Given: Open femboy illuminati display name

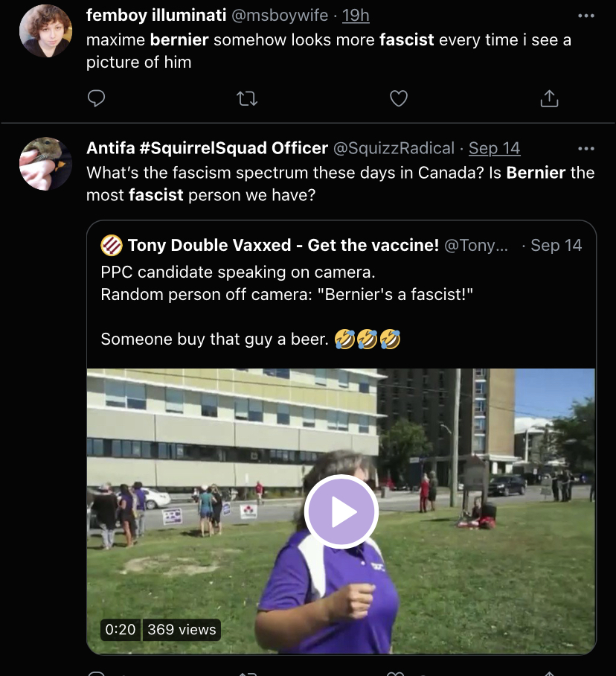Looking at the screenshot, I should pyautogui.click(x=156, y=15).
